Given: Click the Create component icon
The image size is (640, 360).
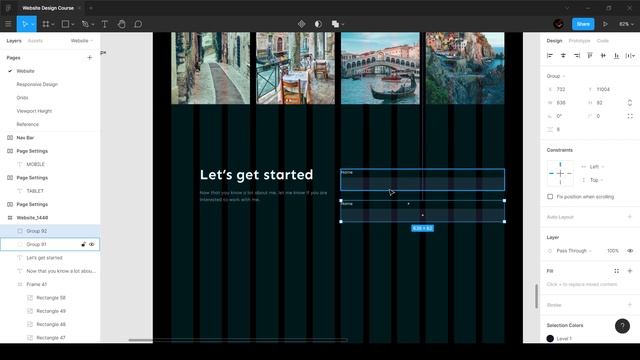Looking at the screenshot, I should (x=302, y=24).
